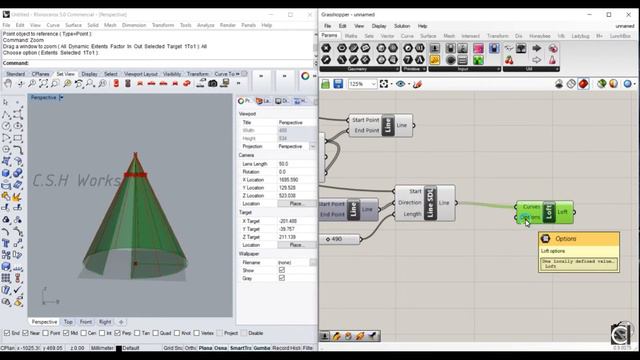
Task: Open the Perspective viewport title dropdown arrow
Action: click(x=61, y=98)
